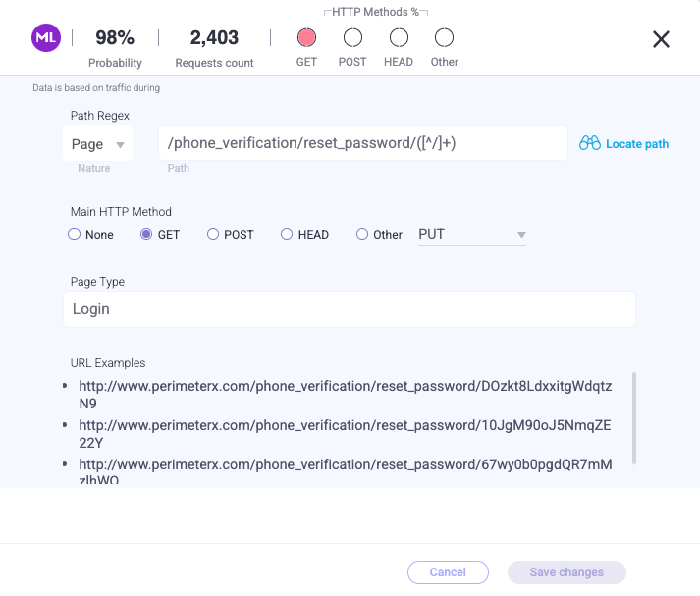This screenshot has width=700, height=596.
Task: Click the HEAD method percentage circle
Action: (399, 38)
